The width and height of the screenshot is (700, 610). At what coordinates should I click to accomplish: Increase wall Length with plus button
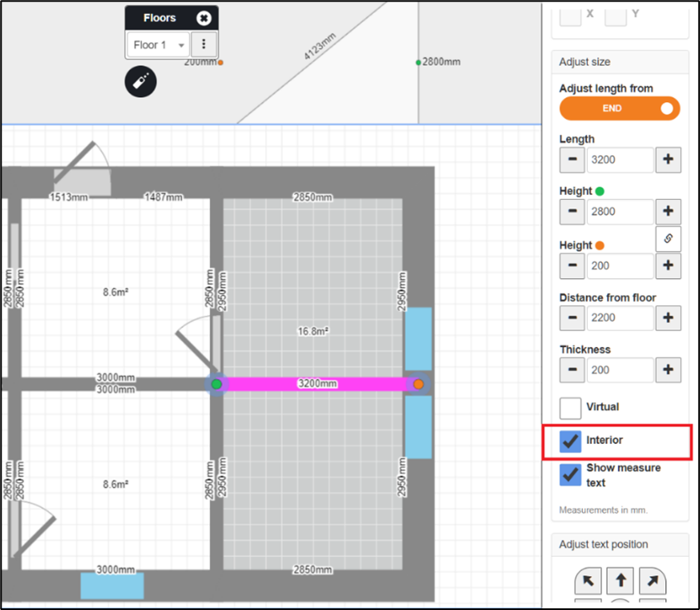[668, 160]
